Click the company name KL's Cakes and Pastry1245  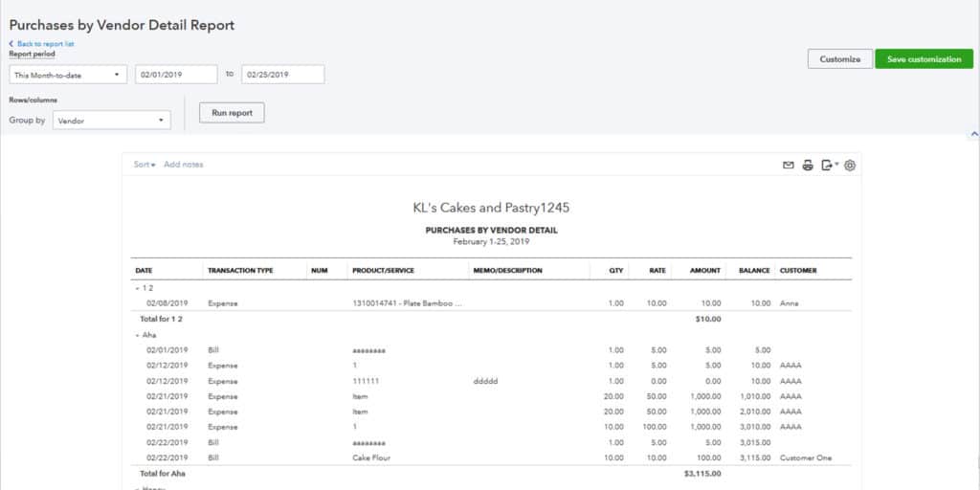[491, 208]
